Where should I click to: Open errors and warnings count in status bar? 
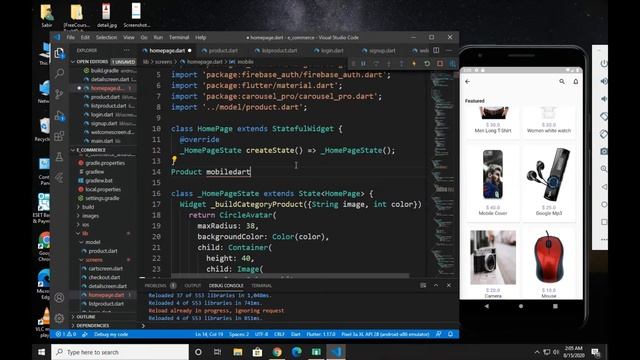(x=66, y=334)
